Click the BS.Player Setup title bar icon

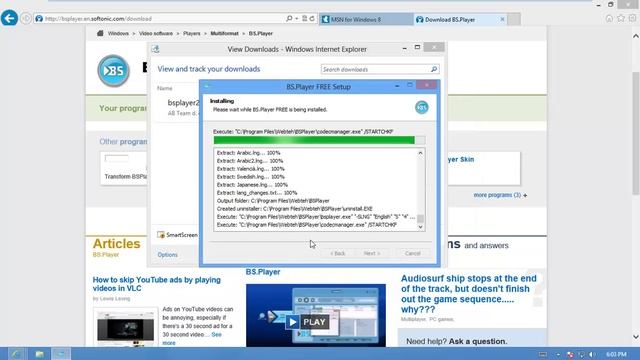[207, 87]
